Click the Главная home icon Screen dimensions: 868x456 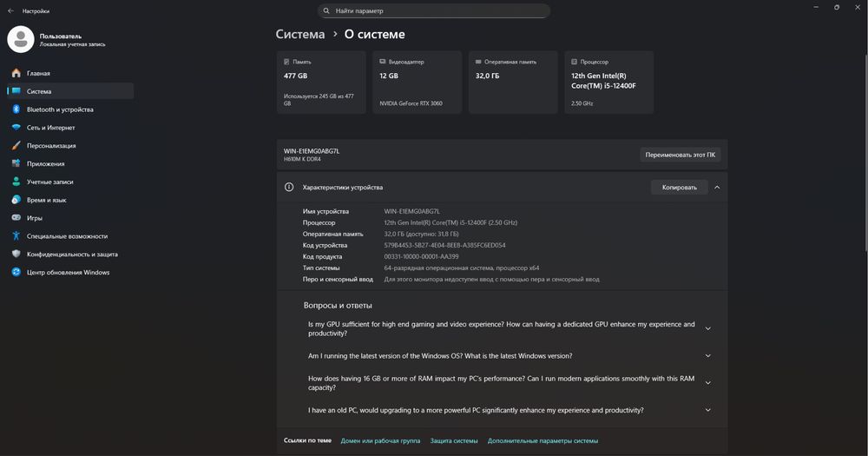[x=16, y=73]
